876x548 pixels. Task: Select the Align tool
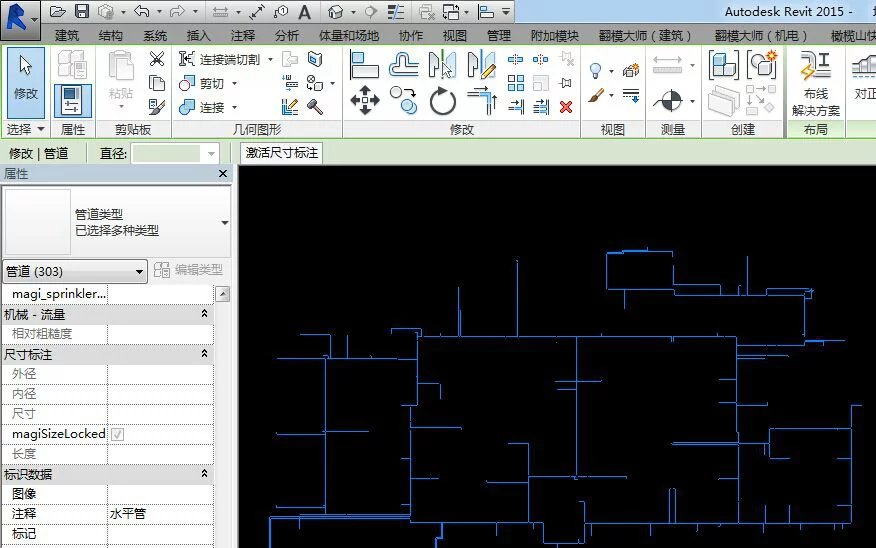[x=364, y=64]
